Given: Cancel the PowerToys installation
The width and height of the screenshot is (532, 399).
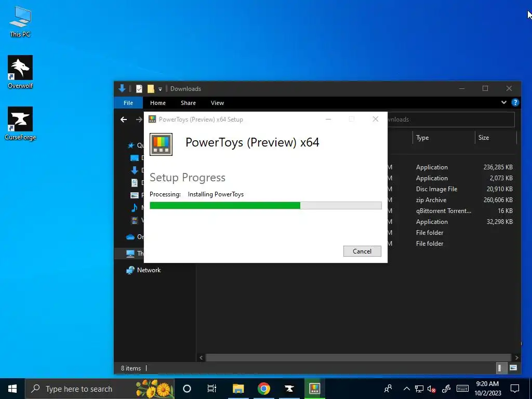Looking at the screenshot, I should click(362, 251).
